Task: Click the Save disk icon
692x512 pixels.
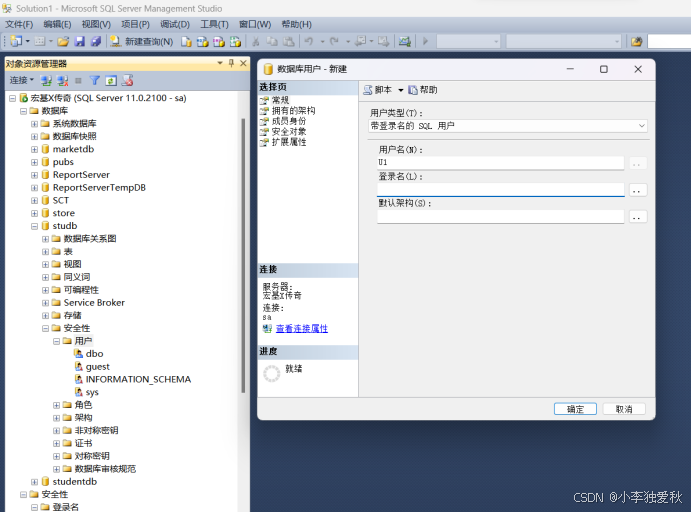Action: 79,41
